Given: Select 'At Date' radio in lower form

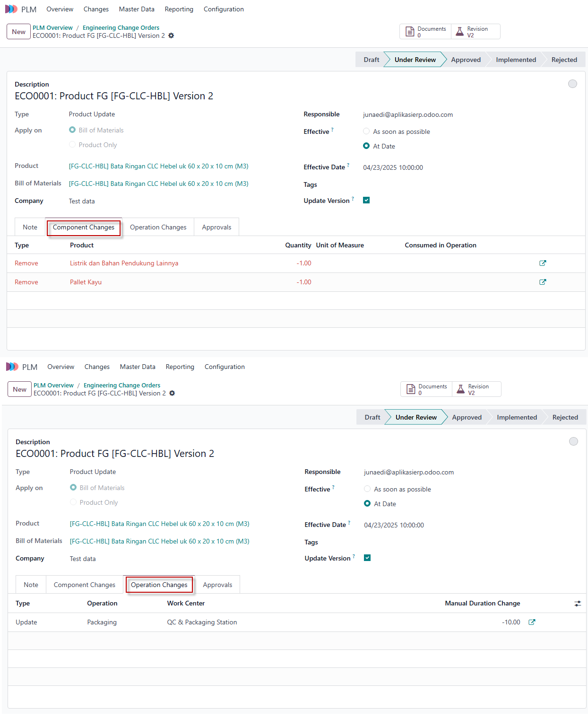Looking at the screenshot, I should tap(367, 503).
